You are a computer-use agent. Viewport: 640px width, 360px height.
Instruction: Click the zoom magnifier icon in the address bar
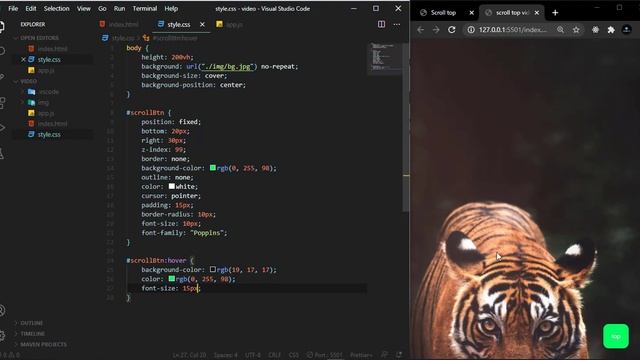[560, 30]
